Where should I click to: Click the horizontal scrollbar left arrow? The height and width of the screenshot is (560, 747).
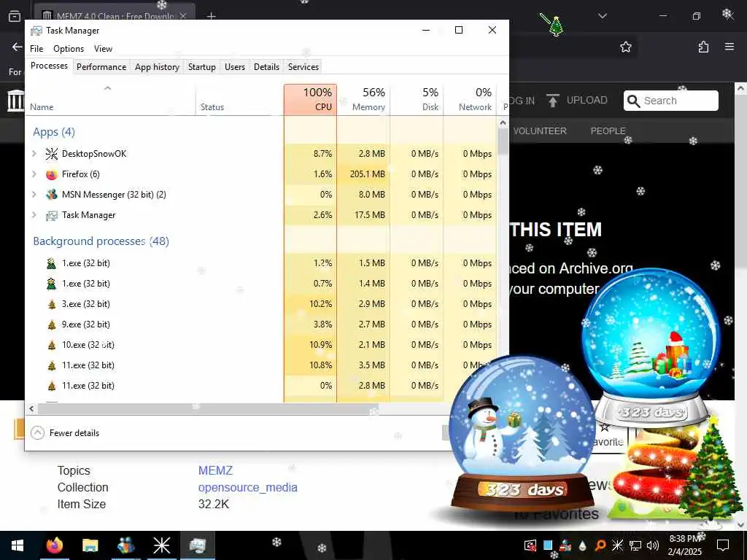click(x=31, y=408)
